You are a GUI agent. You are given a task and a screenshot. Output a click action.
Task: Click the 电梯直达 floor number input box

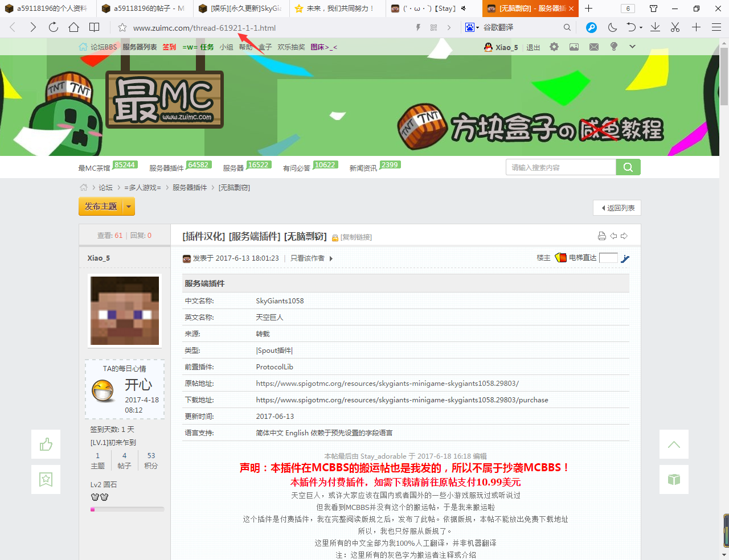click(608, 258)
